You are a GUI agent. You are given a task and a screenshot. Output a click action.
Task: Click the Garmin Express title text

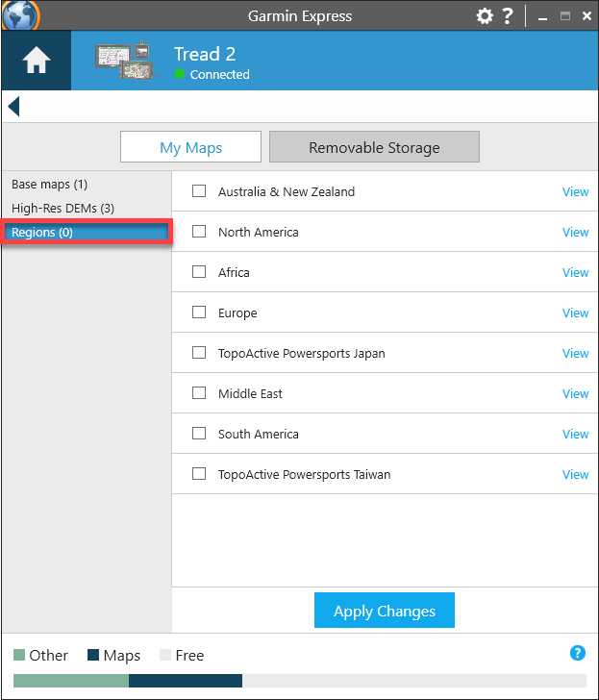[300, 16]
